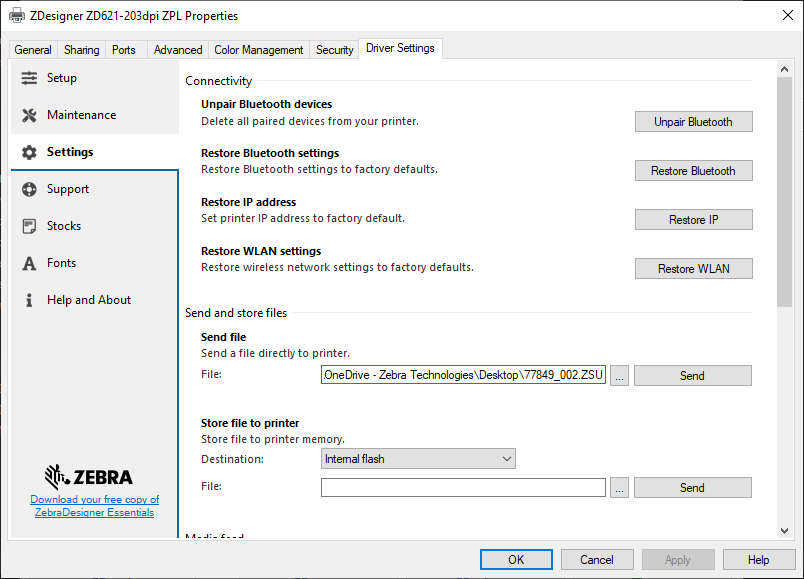Viewport: 804px width, 579px height.
Task: Open the Advanced tab
Action: pyautogui.click(x=178, y=50)
